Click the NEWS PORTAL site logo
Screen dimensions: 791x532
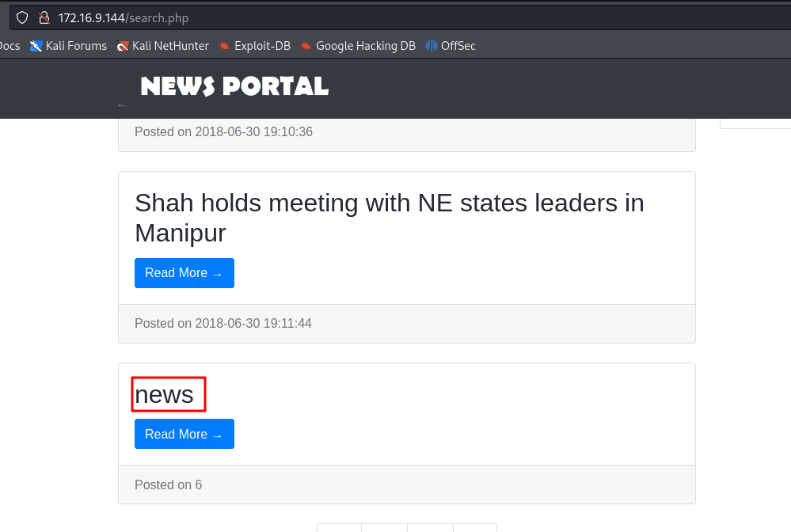pyautogui.click(x=234, y=86)
